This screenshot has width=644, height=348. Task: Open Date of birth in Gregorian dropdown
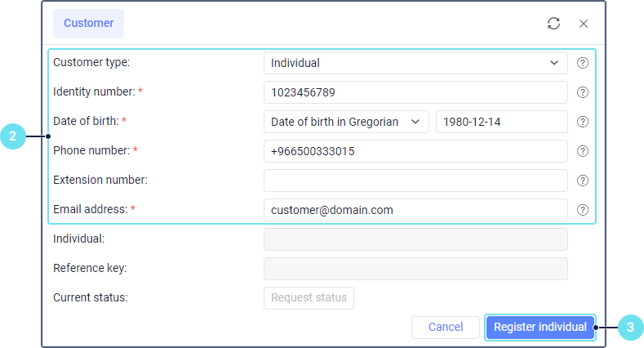pyautogui.click(x=346, y=122)
